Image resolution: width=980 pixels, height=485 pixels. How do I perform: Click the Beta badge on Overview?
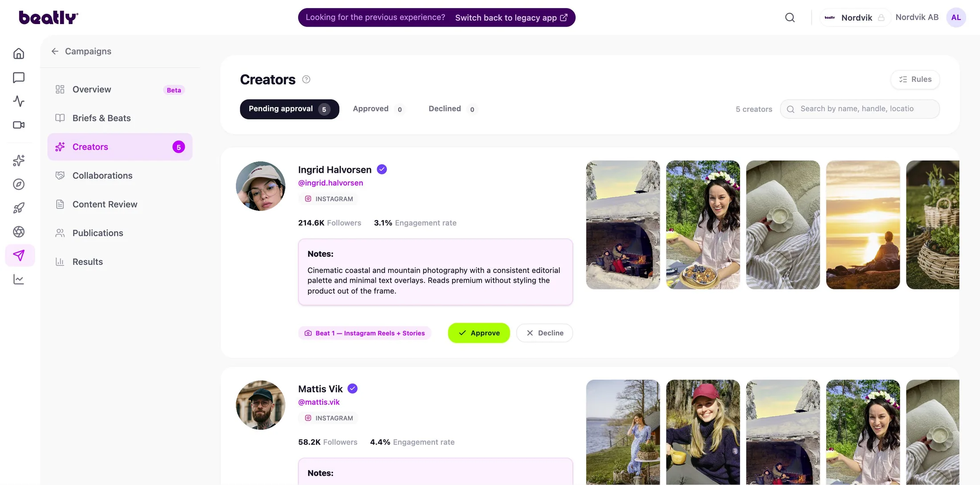coord(174,90)
